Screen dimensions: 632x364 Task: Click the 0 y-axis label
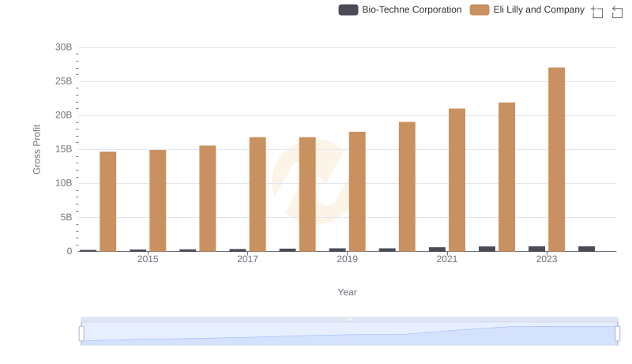(70, 251)
